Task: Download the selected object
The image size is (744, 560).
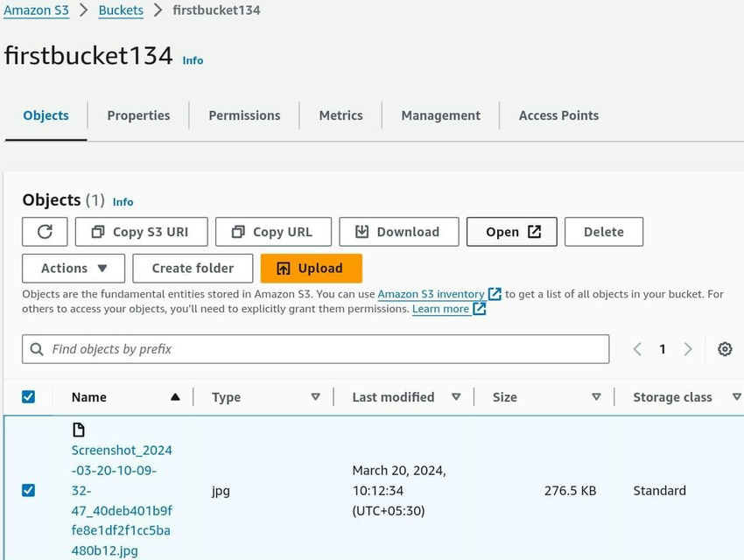Action: click(398, 232)
